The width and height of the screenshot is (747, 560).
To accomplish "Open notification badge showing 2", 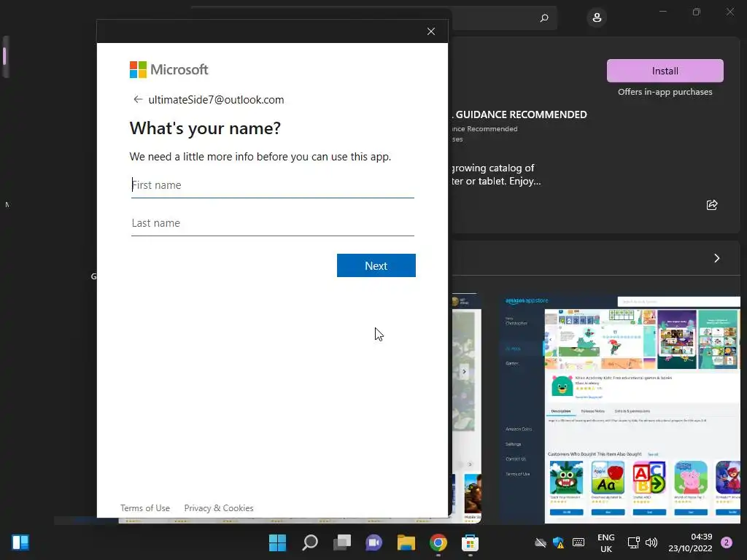I will [727, 542].
